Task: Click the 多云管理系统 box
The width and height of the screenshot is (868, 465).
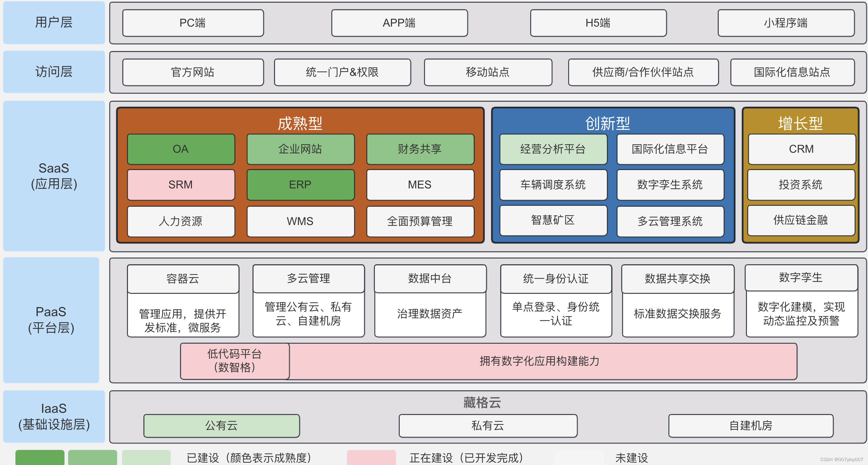Action: point(670,221)
